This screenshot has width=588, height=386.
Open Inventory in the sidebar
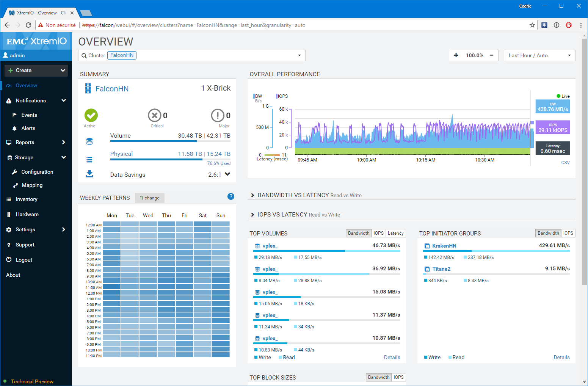(x=26, y=199)
